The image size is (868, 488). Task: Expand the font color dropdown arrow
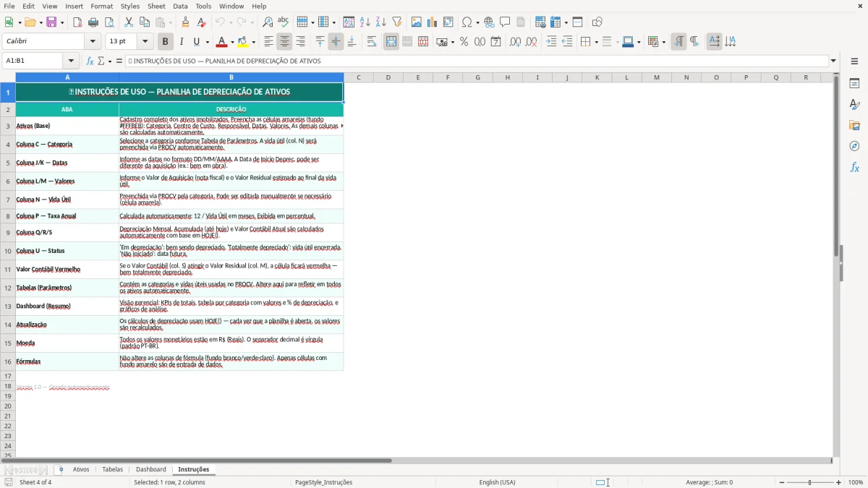(x=231, y=41)
